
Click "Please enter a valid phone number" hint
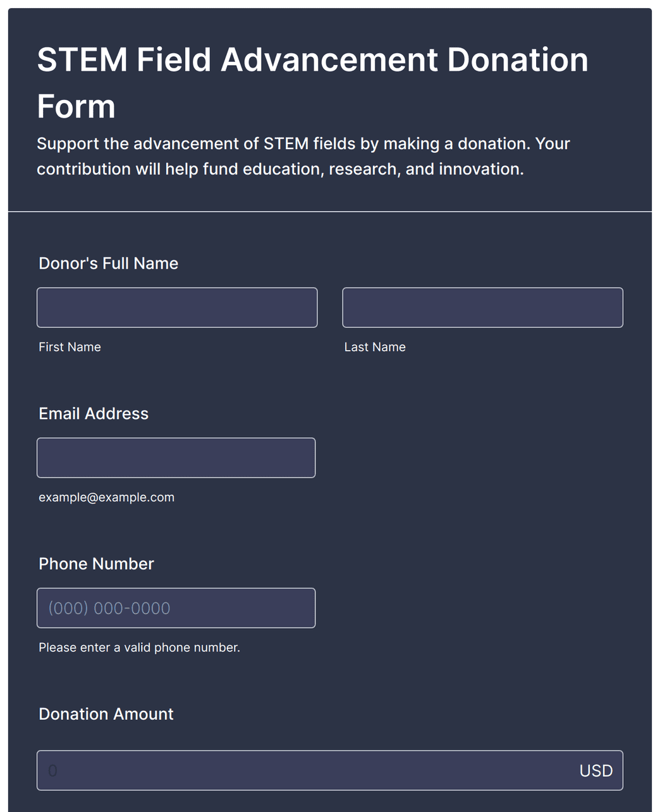(x=139, y=648)
